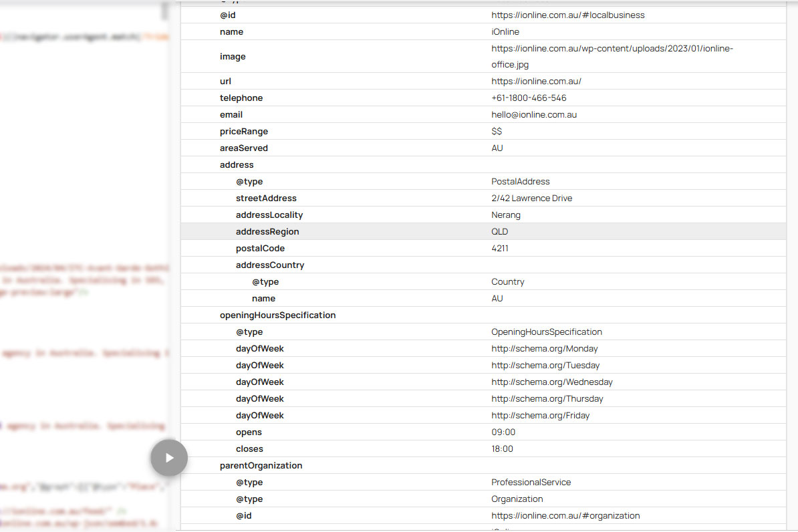Click the parentOrganization property row

coord(483,466)
